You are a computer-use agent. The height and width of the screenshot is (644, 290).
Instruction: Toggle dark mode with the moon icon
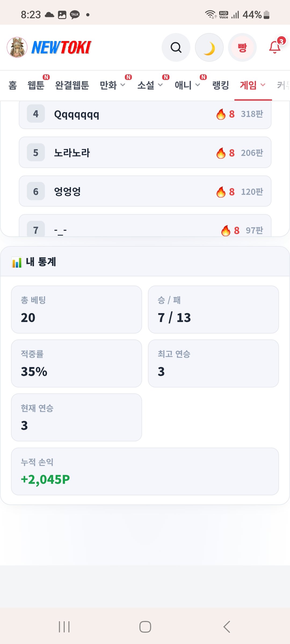point(209,47)
